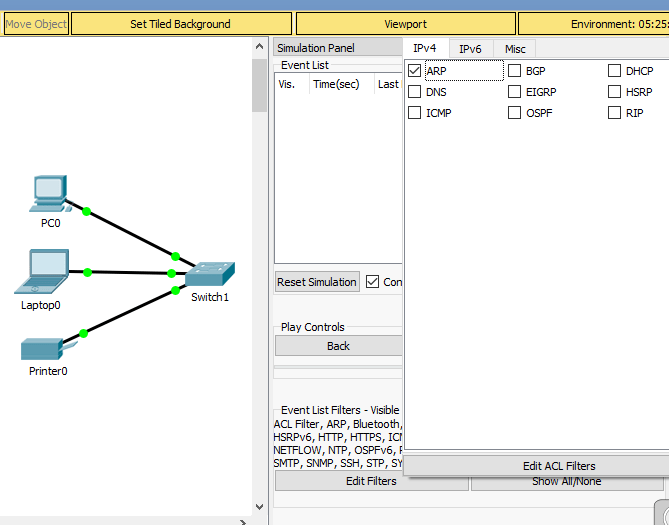669x525 pixels.
Task: Select the Switch1 network switch icon
Action: pyautogui.click(x=210, y=274)
